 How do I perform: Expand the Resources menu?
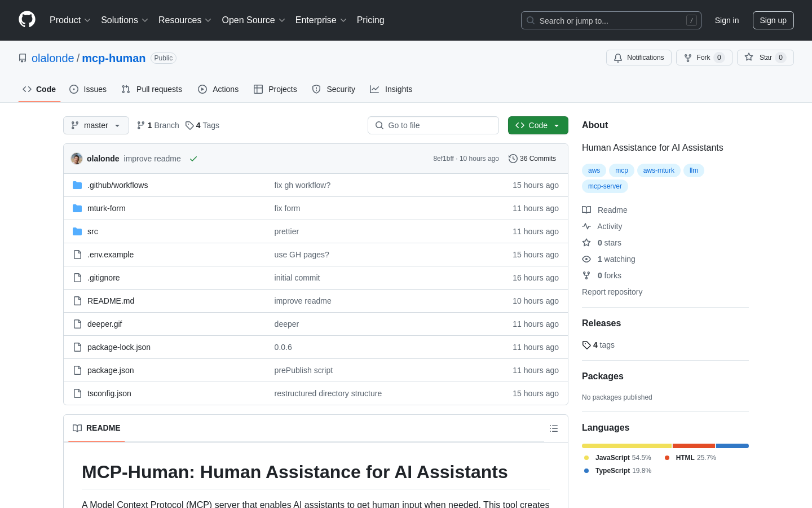[x=185, y=20]
